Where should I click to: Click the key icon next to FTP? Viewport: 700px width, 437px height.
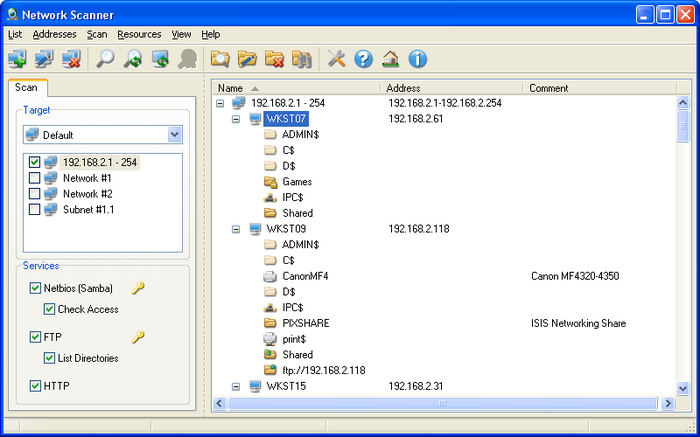pos(138,337)
